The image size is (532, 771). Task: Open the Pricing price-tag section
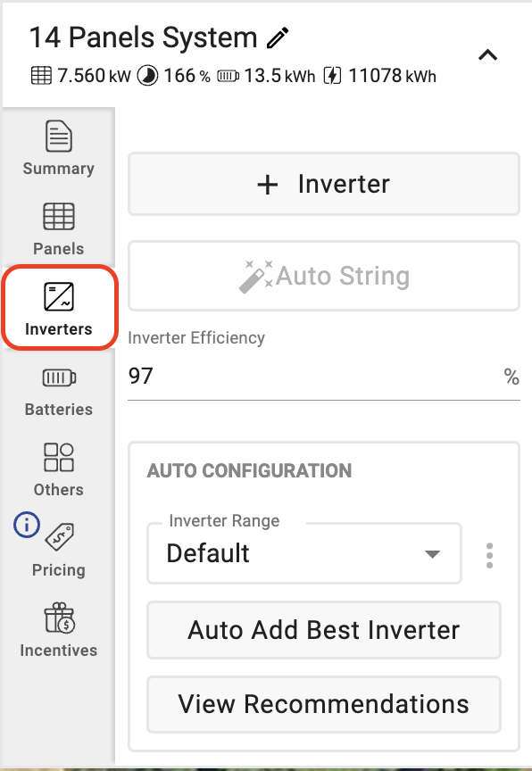pos(59,551)
